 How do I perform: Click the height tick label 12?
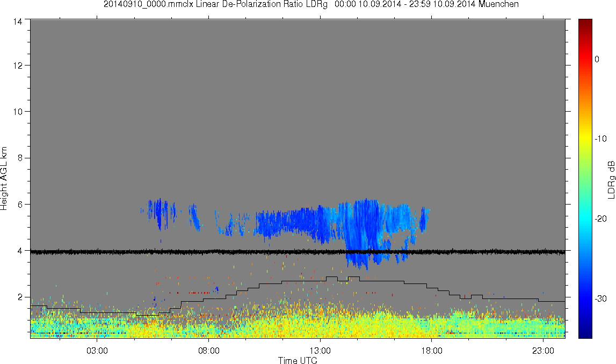tap(18, 65)
